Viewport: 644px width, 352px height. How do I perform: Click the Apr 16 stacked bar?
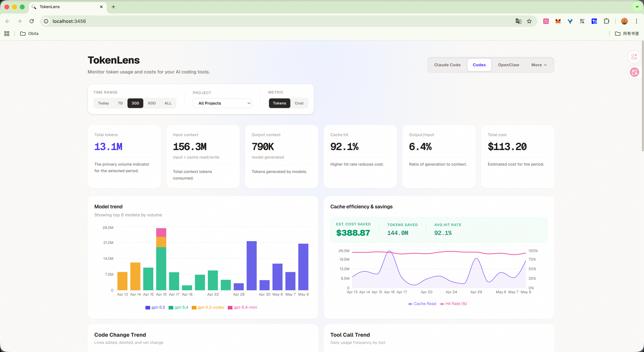pyautogui.click(x=161, y=259)
